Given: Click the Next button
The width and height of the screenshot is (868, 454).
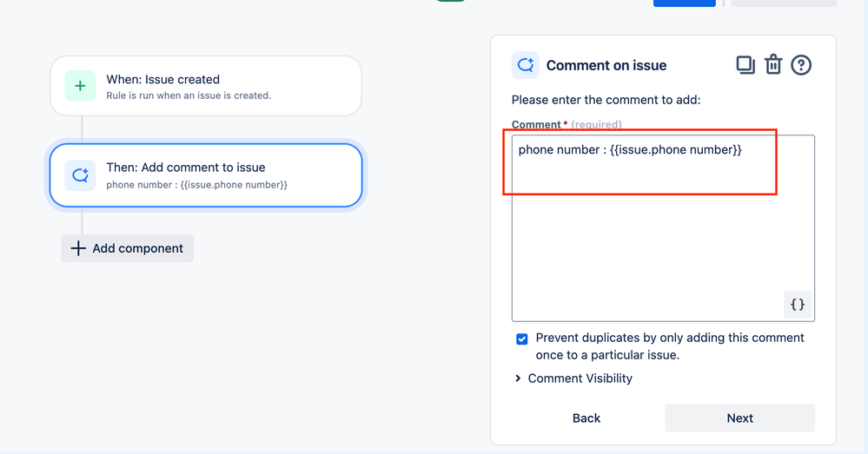Looking at the screenshot, I should tap(739, 418).
